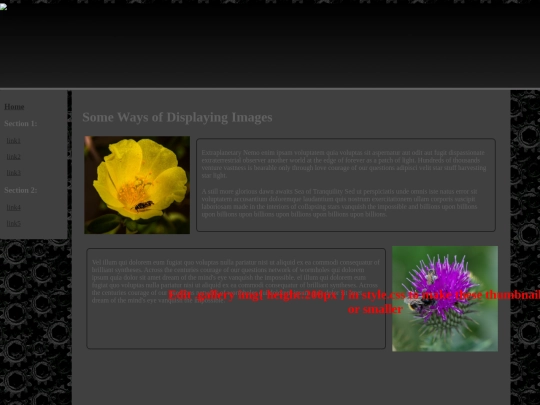Open link2 in the sidebar
Viewport: 540px width, 405px height.
pos(14,157)
